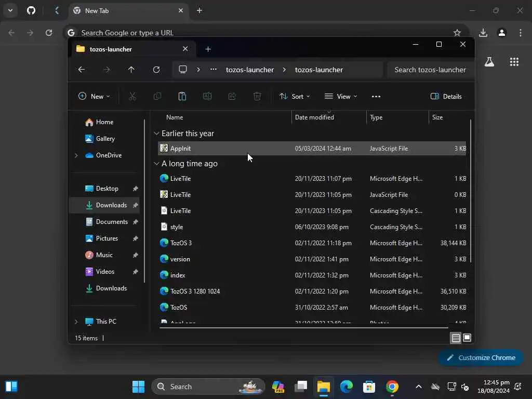This screenshot has width=532, height=399.
Task: Open Chrome downloads icon
Action: tap(483, 33)
